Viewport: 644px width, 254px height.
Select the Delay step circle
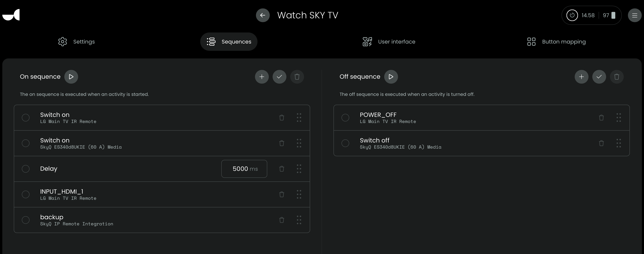(x=25, y=169)
